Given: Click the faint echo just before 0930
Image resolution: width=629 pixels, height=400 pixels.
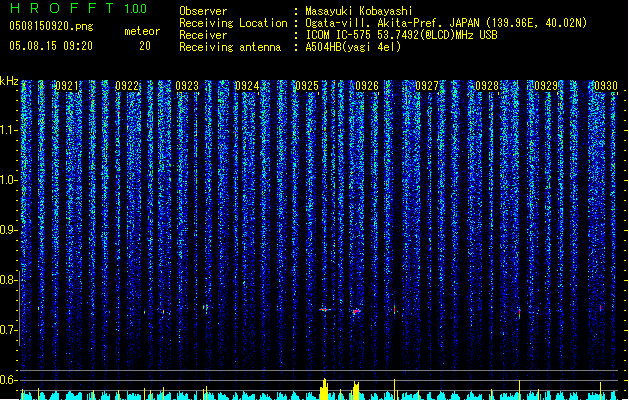Looking at the screenshot, I should [x=601, y=308].
